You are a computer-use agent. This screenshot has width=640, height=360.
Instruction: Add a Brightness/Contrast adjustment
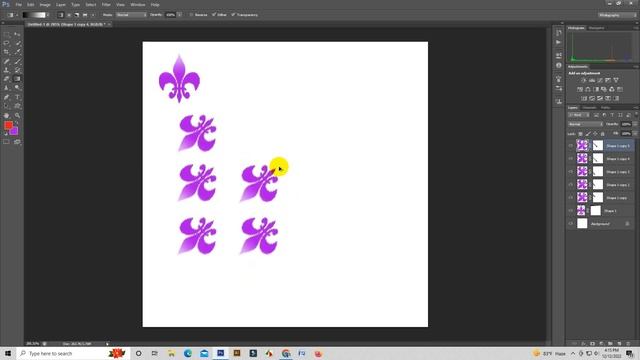[584, 80]
